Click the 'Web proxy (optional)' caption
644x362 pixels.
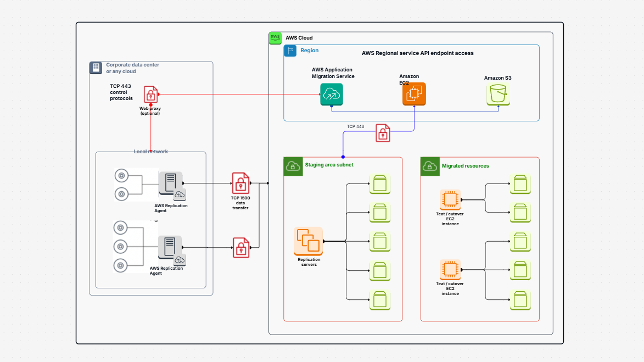pyautogui.click(x=150, y=111)
